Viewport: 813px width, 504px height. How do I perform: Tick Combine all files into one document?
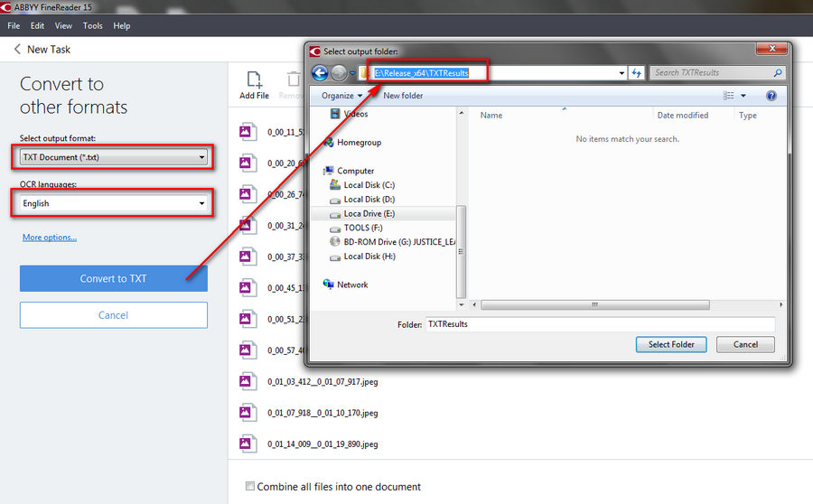[250, 486]
